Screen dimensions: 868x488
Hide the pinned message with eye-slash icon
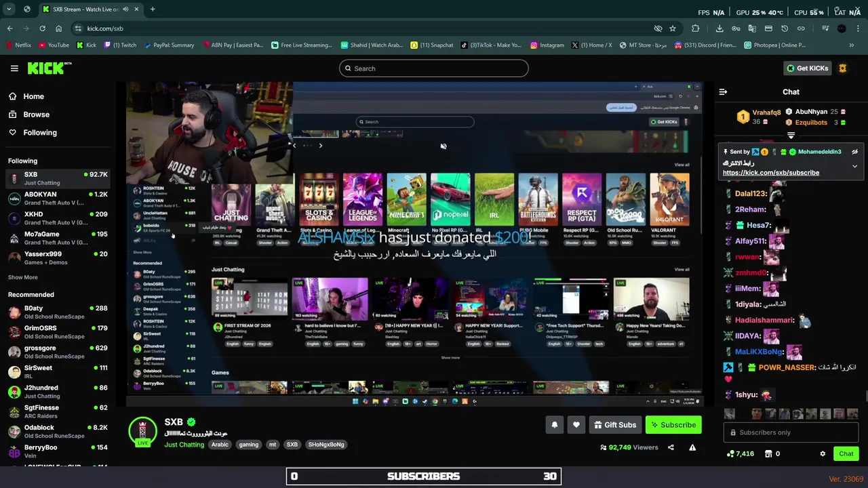click(854, 152)
